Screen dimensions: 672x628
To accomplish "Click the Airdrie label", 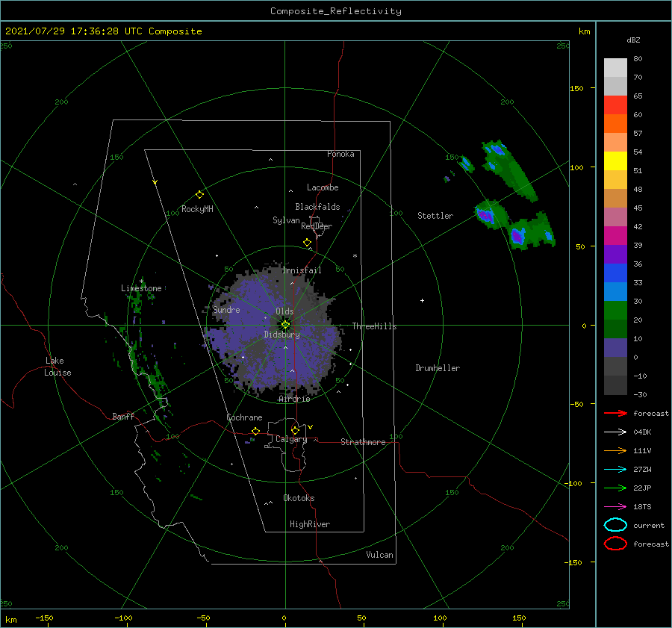I will click(294, 399).
